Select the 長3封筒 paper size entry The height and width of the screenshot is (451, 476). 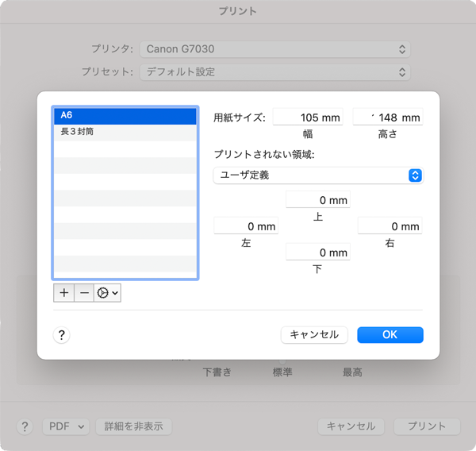tap(125, 132)
